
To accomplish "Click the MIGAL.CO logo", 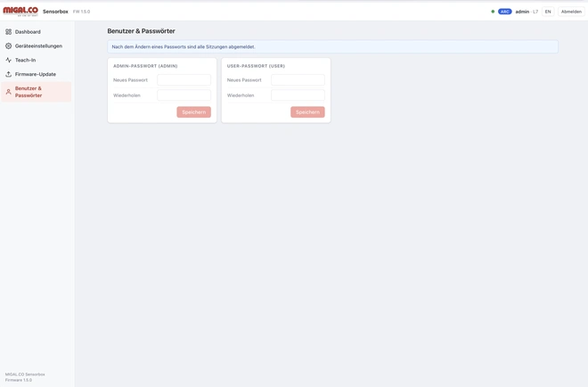I will pos(20,12).
